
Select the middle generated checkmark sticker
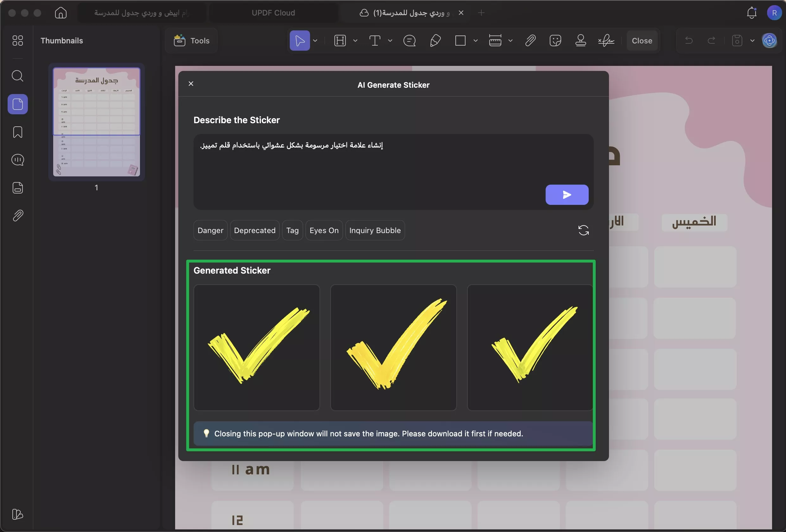(x=393, y=347)
